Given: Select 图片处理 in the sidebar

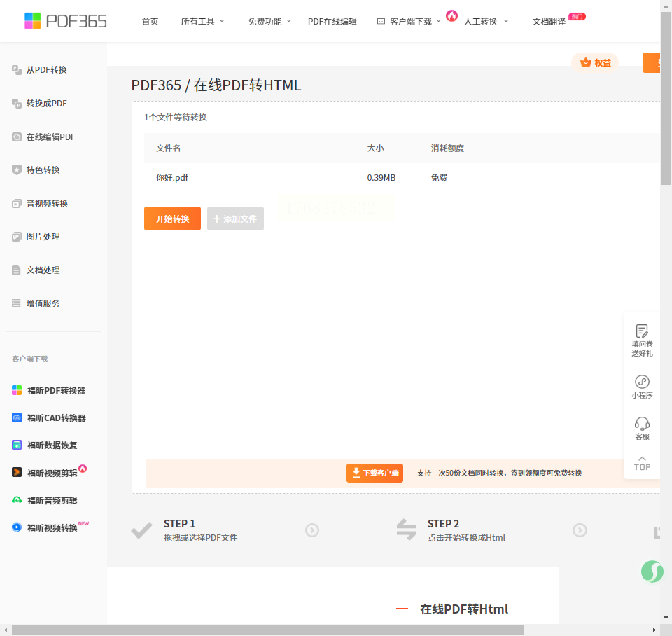Looking at the screenshot, I should point(43,237).
